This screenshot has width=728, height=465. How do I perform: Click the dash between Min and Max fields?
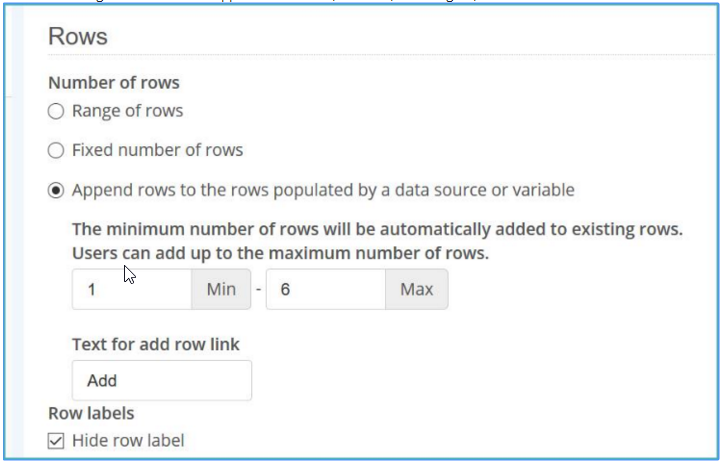(x=256, y=289)
